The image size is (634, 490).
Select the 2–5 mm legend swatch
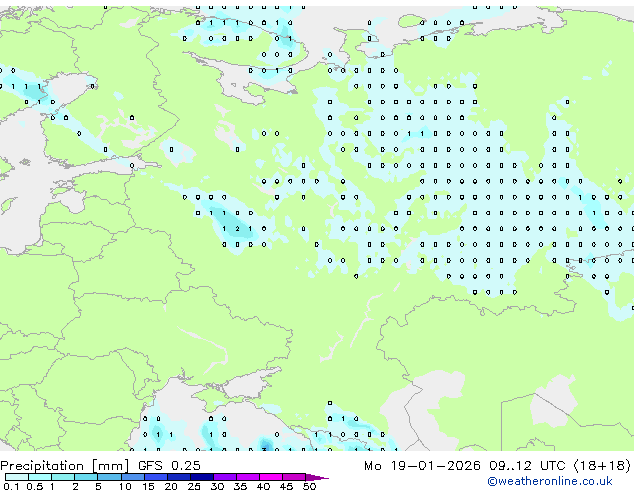coord(86,477)
